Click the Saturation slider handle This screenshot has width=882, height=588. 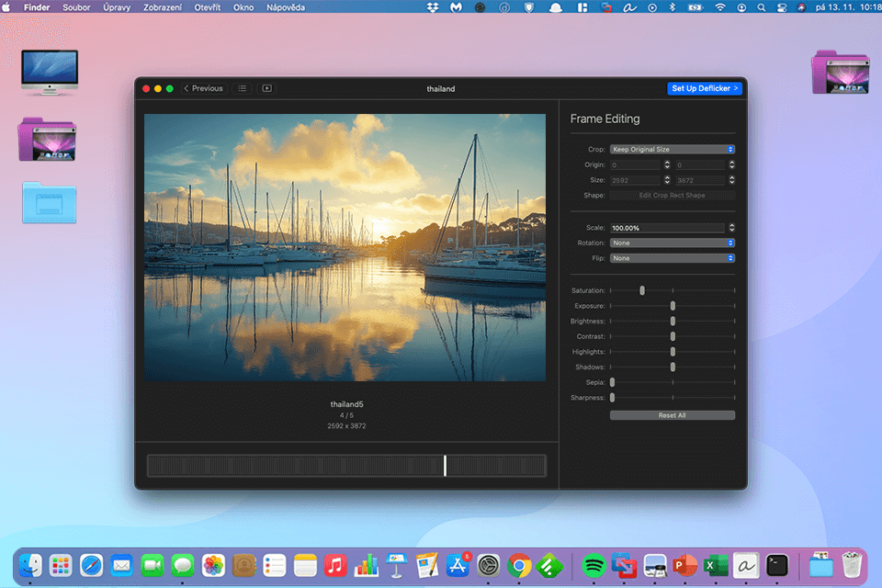click(642, 290)
